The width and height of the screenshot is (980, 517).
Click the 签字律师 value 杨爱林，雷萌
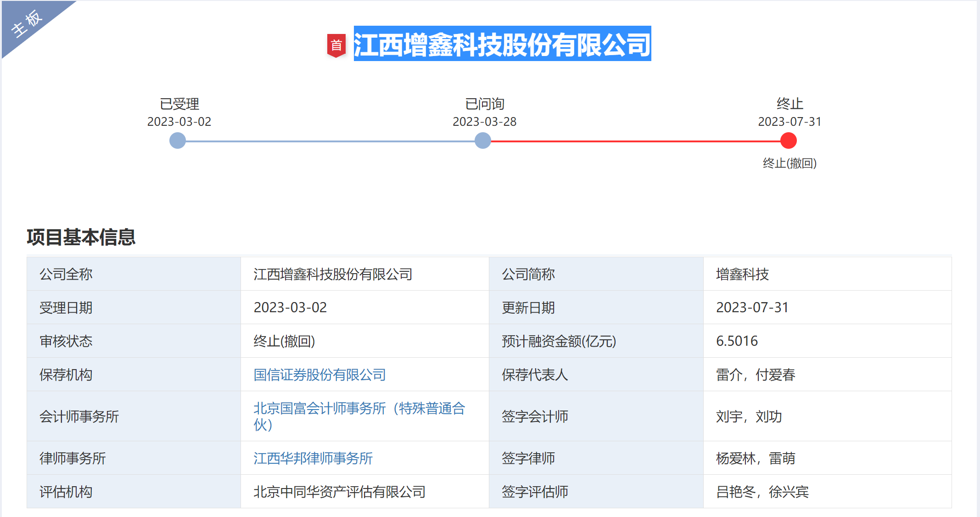pyautogui.click(x=756, y=458)
